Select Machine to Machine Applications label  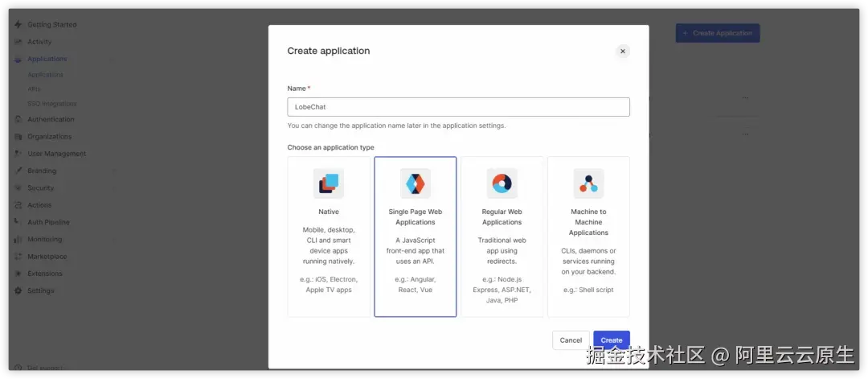[588, 222]
